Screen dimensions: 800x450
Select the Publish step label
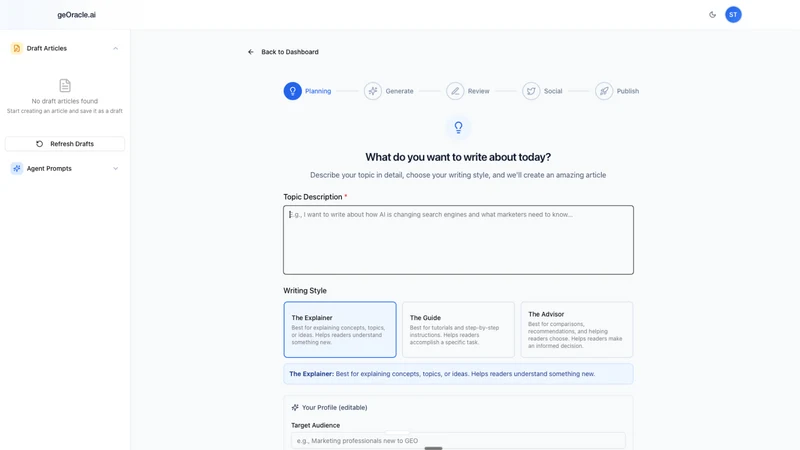click(628, 91)
